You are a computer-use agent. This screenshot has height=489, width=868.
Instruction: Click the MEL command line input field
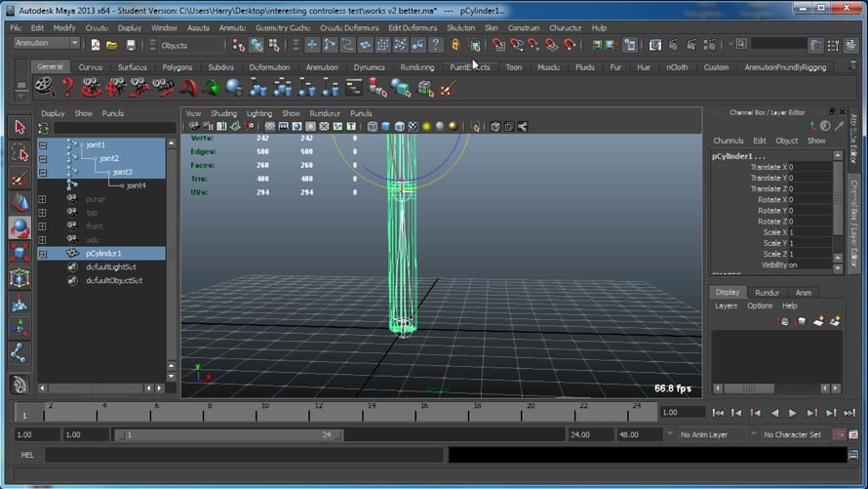click(244, 455)
